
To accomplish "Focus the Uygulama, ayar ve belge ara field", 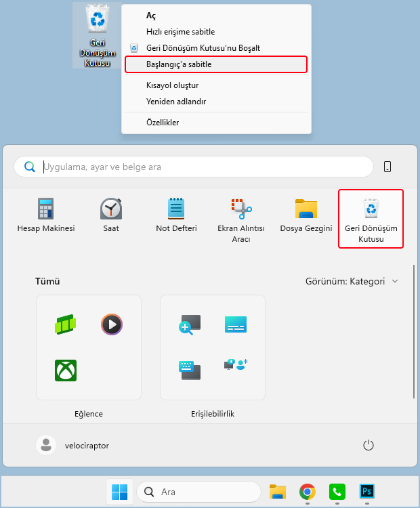I will (194, 167).
